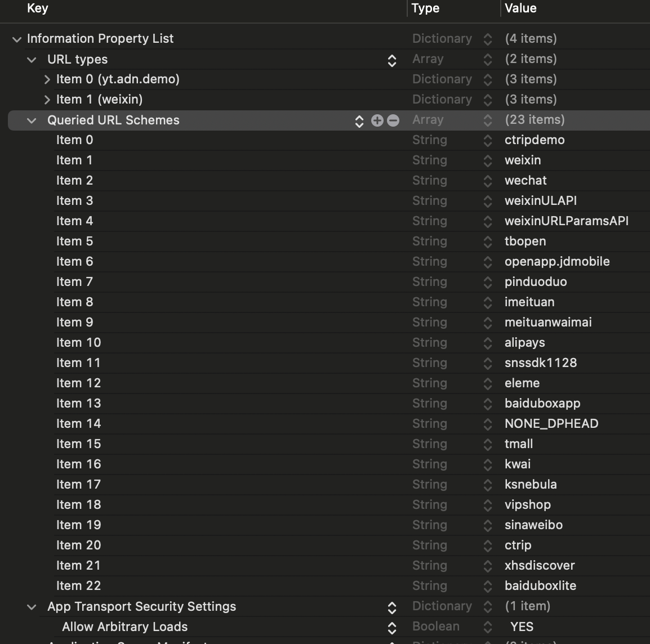
Task: Click the Type column header
Action: tap(425, 8)
